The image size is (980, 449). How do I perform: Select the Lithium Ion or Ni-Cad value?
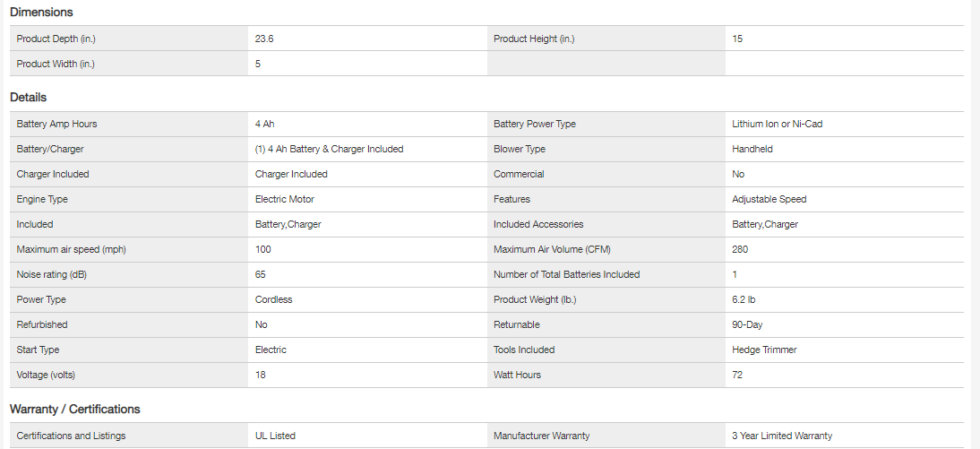click(777, 124)
